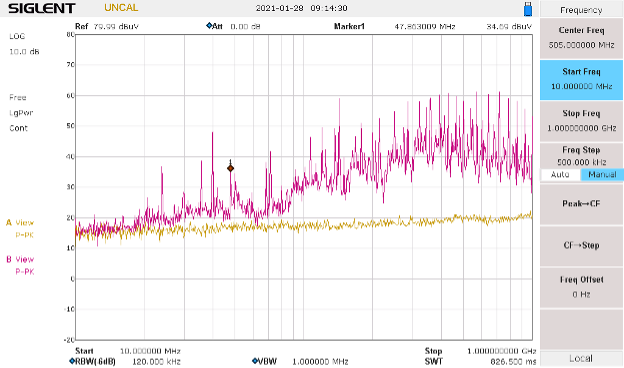Image resolution: width=624 pixels, height=368 pixels.
Task: Switch Freq Step to Manual
Action: pos(602,175)
